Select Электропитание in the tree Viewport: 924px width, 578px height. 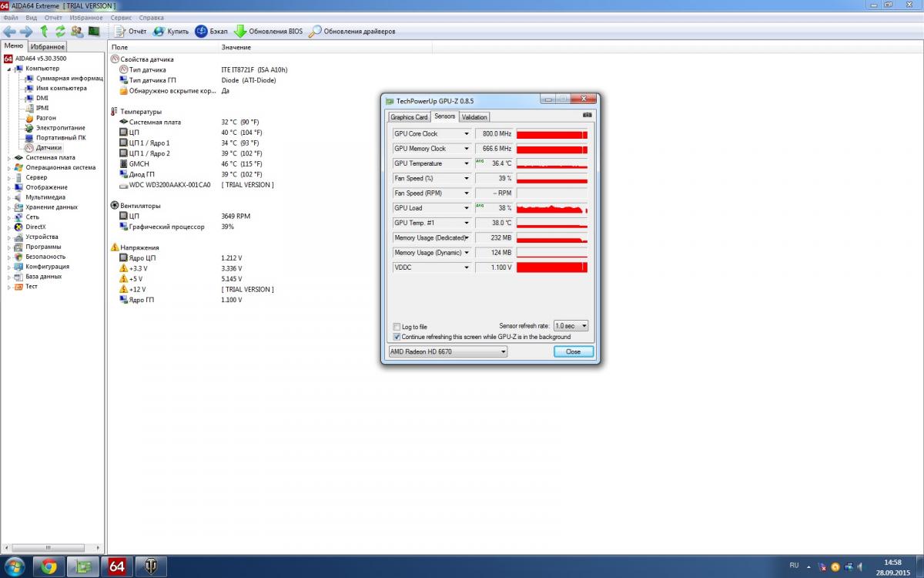55,128
